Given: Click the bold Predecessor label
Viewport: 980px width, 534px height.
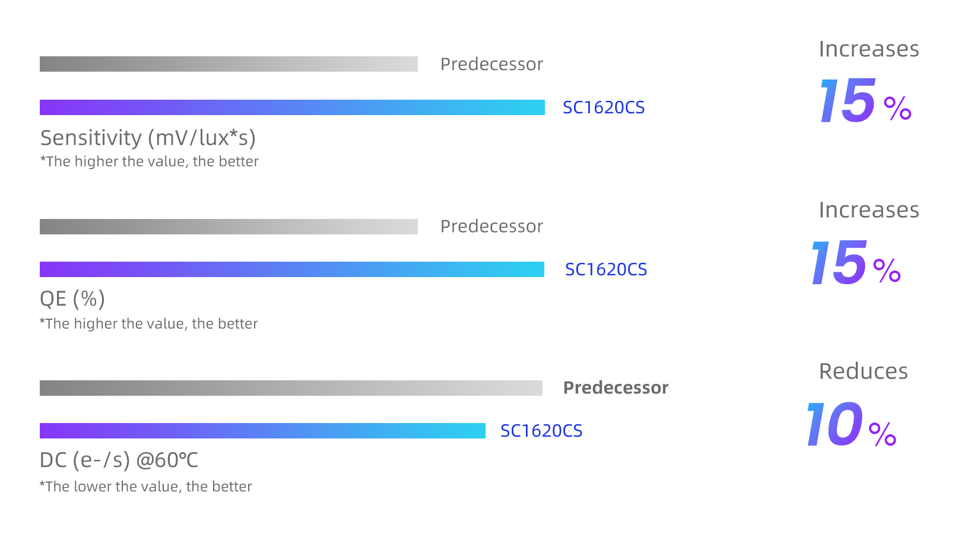Looking at the screenshot, I should coord(616,388).
